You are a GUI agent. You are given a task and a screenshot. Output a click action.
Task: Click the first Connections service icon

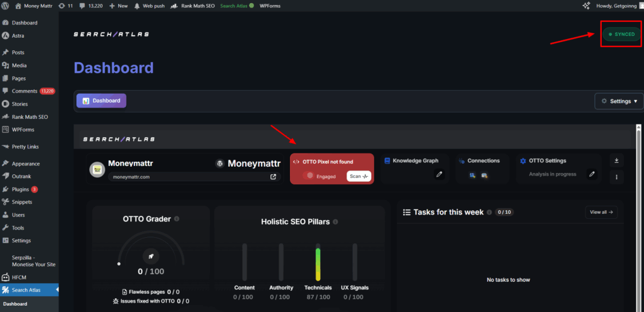coord(473,175)
